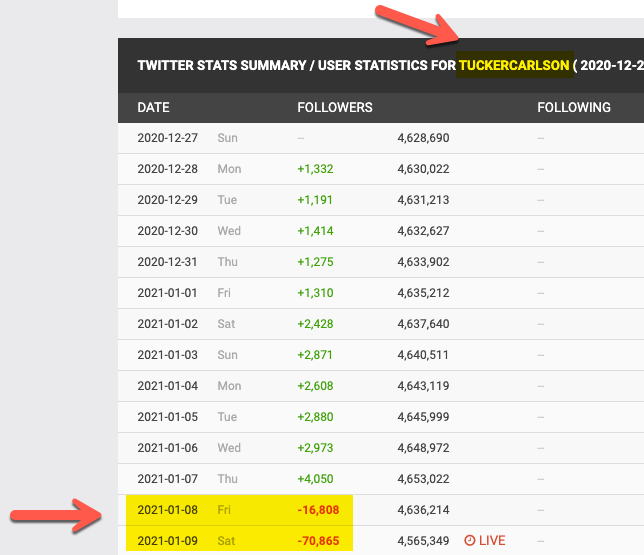Click the +2,880 change value
644x555 pixels.
coord(315,417)
